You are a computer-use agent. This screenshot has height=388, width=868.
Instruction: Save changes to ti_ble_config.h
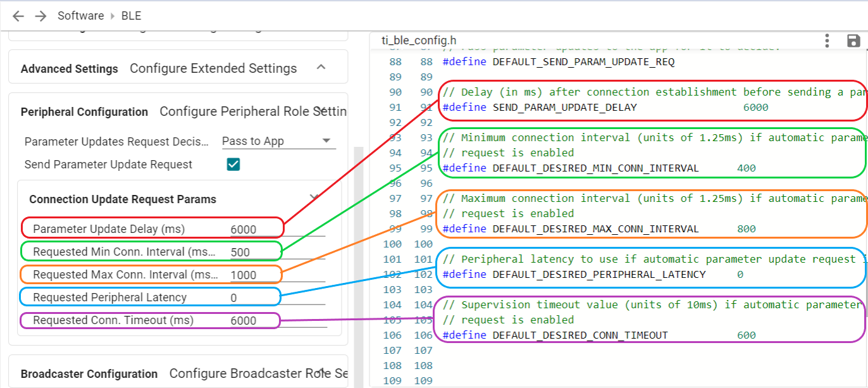853,40
